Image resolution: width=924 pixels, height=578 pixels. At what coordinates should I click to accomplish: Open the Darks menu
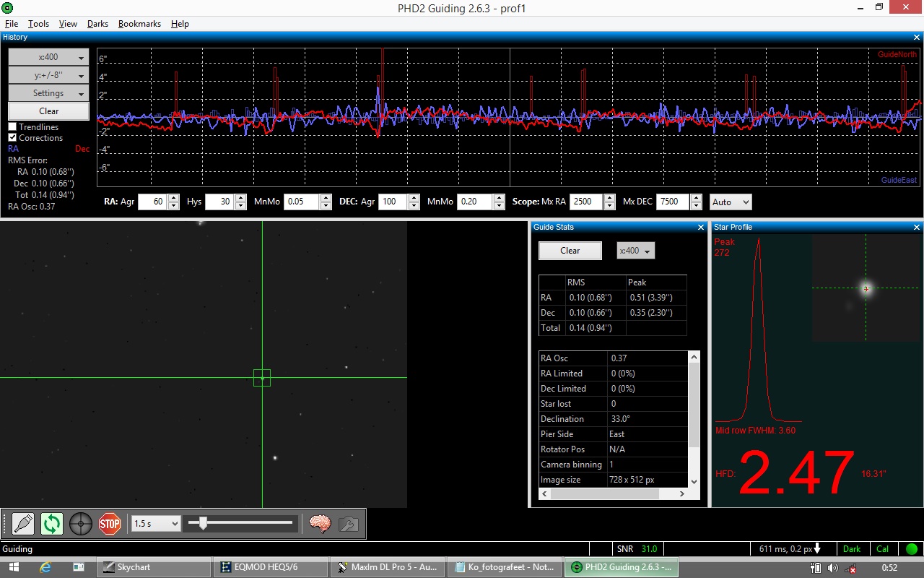[97, 24]
